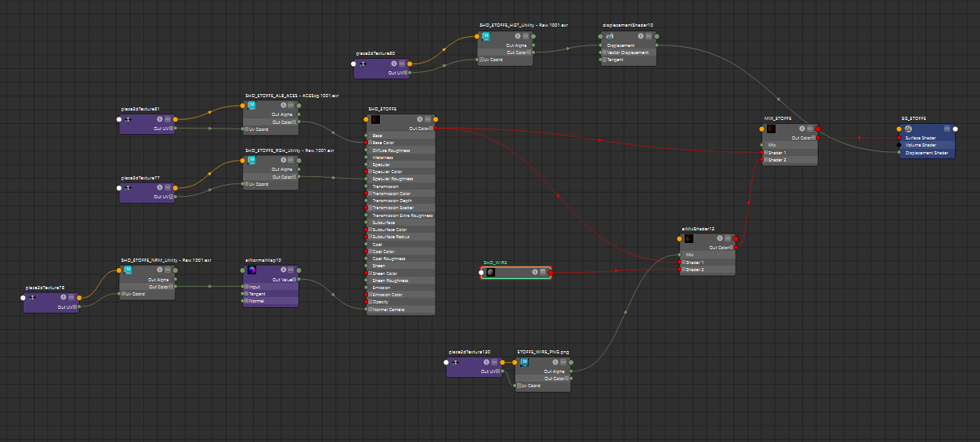
Task: Click Out UV on place2dTexture77 node
Action: coord(162,197)
